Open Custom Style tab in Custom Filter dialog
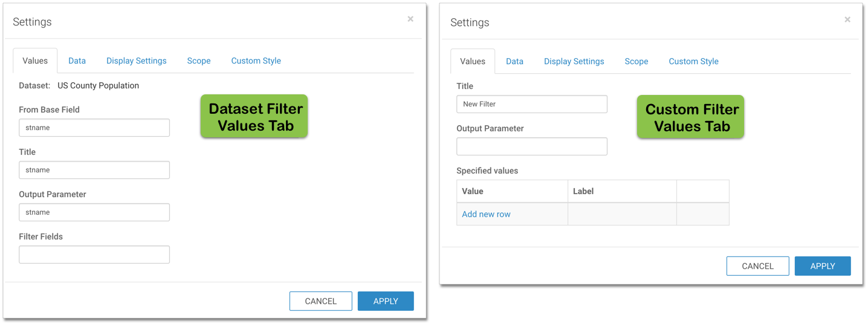The width and height of the screenshot is (868, 323). pyautogui.click(x=693, y=61)
